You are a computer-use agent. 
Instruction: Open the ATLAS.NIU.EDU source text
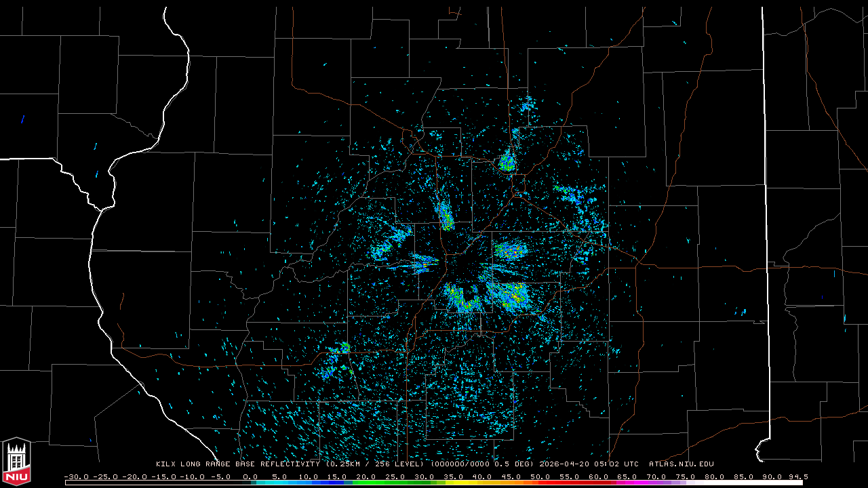coord(681,464)
